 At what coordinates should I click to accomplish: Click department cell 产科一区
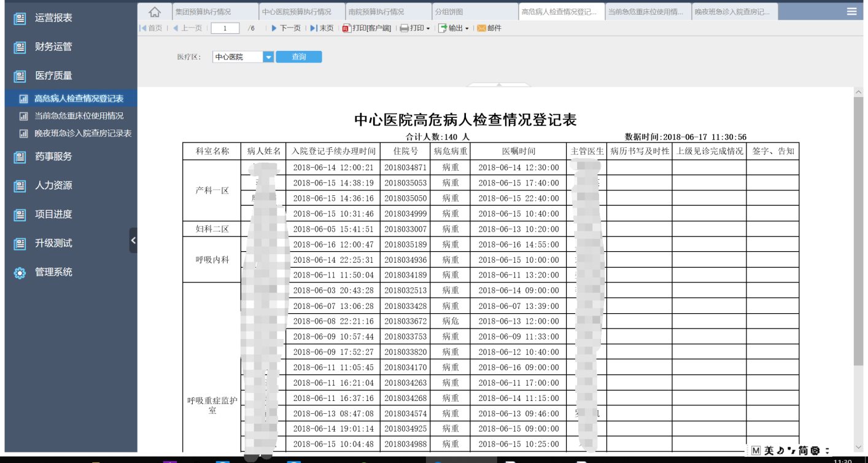(212, 190)
